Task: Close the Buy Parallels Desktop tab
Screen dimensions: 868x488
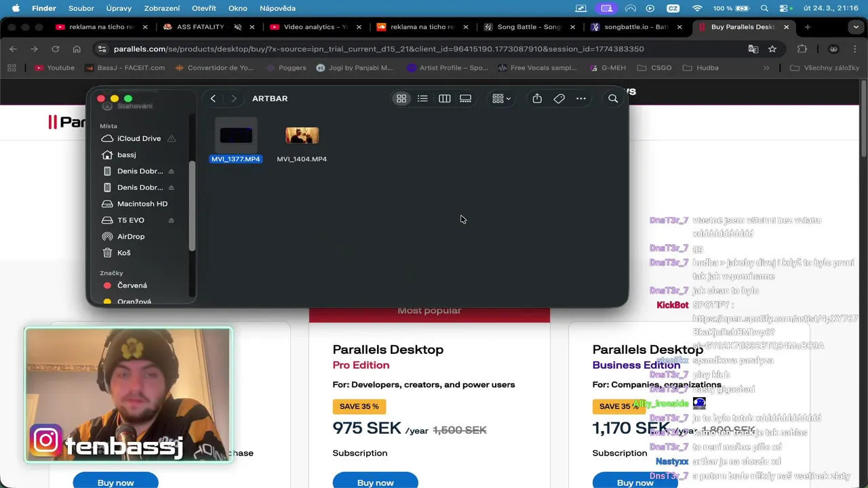Action: 787,27
